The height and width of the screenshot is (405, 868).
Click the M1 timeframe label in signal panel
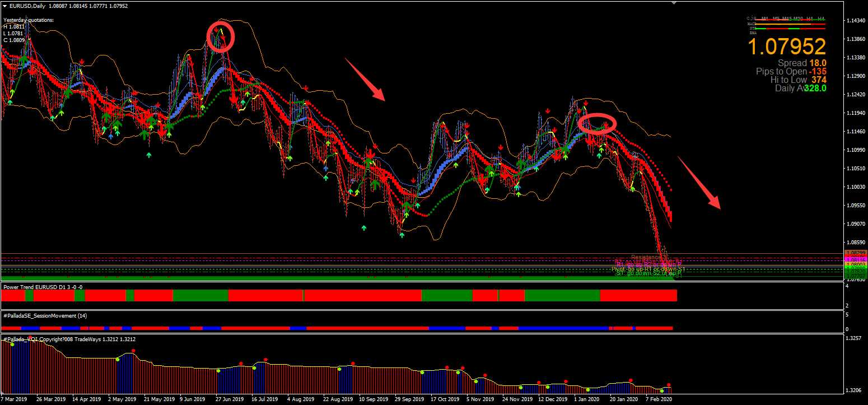[x=765, y=18]
